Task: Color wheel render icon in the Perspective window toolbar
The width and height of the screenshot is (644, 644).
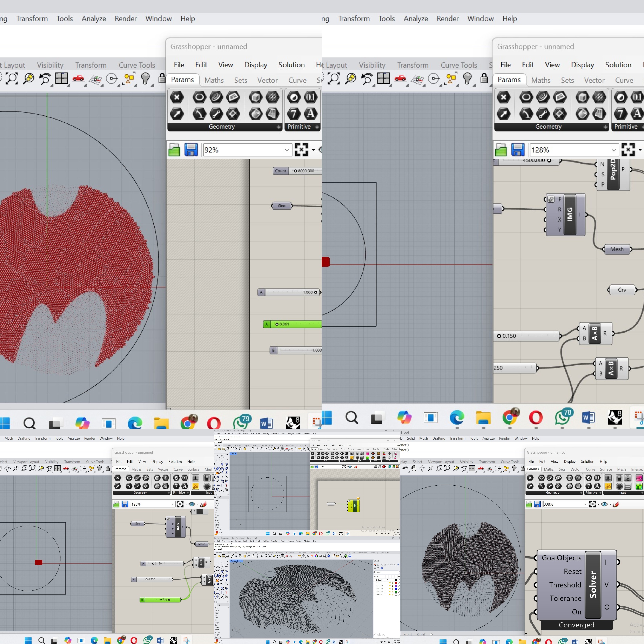Action: pyautogui.click(x=316, y=556)
